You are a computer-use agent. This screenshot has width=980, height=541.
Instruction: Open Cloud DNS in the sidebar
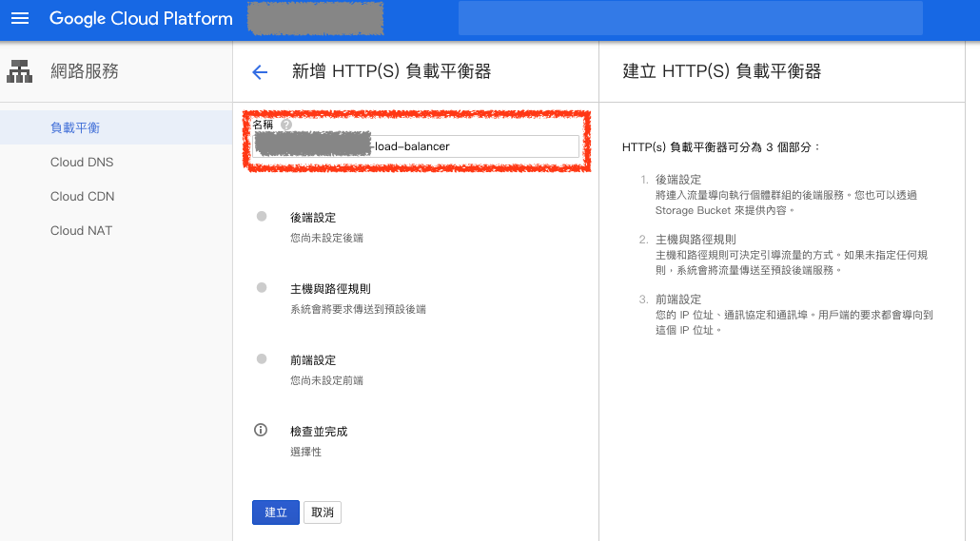pyautogui.click(x=82, y=162)
